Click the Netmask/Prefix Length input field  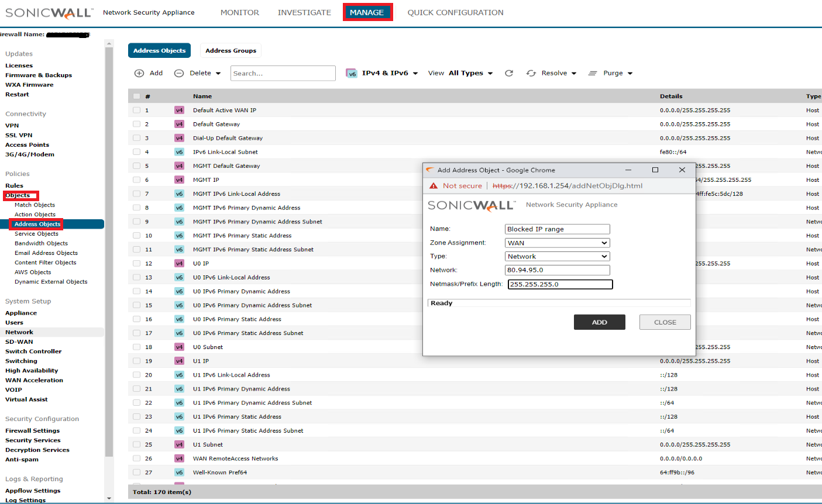(560, 284)
